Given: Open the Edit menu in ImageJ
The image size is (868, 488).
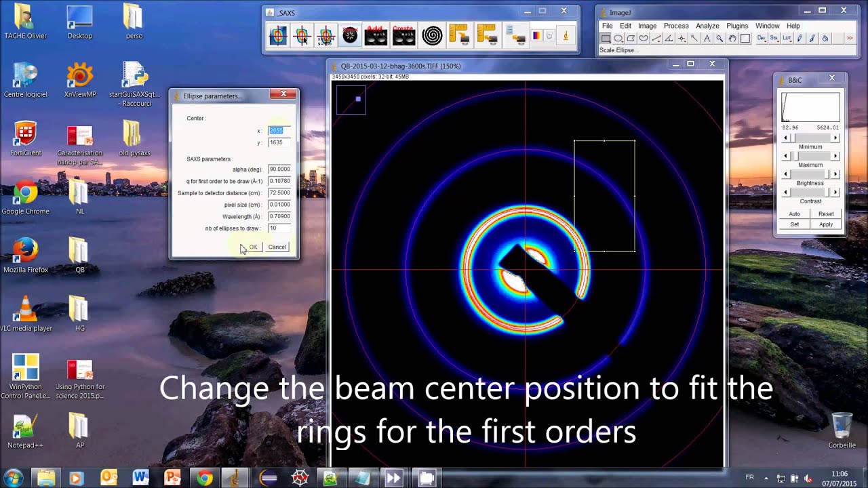Looking at the screenshot, I should click(x=625, y=26).
